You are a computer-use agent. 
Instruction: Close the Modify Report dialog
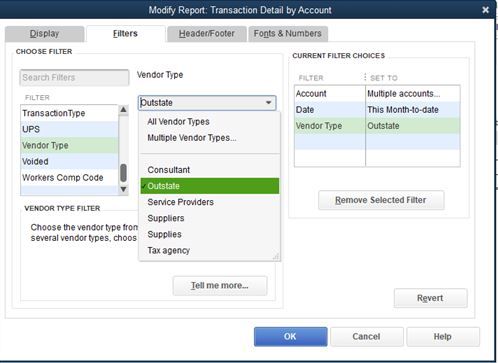point(486,10)
